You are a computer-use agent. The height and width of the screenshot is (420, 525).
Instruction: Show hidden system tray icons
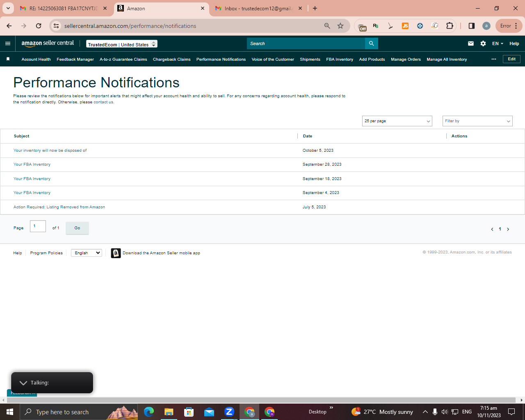coord(425,412)
